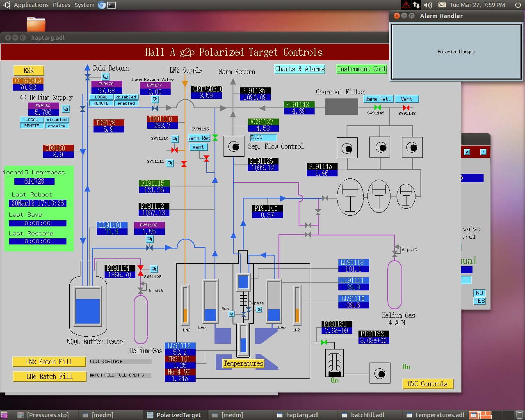
Task: Open related display icon above SV91108 label
Action: 154,269
